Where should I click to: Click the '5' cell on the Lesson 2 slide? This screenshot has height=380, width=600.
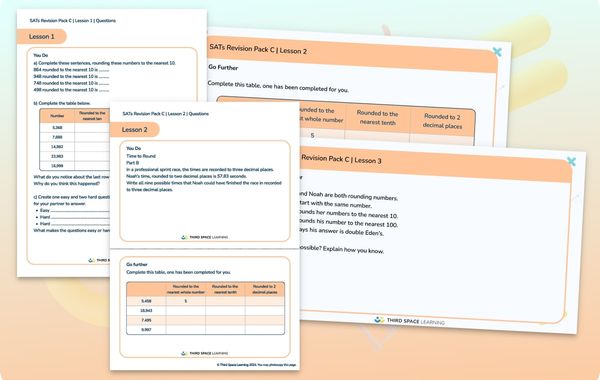point(312,135)
